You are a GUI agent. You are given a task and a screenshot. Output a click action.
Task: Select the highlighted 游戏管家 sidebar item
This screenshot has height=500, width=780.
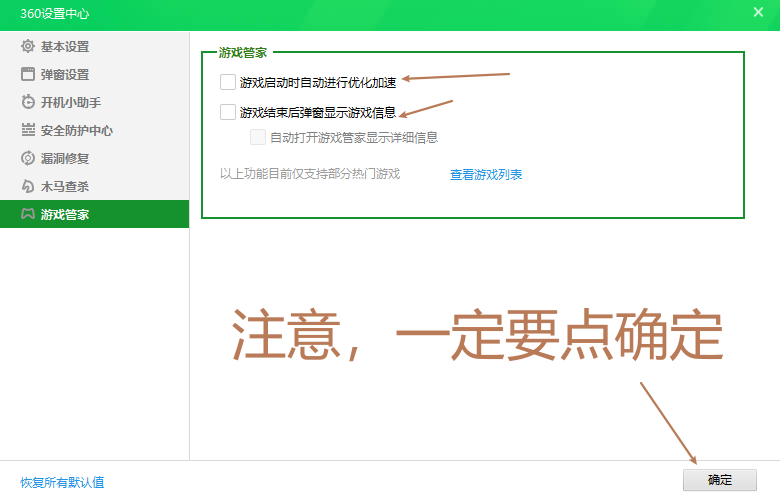tap(95, 214)
